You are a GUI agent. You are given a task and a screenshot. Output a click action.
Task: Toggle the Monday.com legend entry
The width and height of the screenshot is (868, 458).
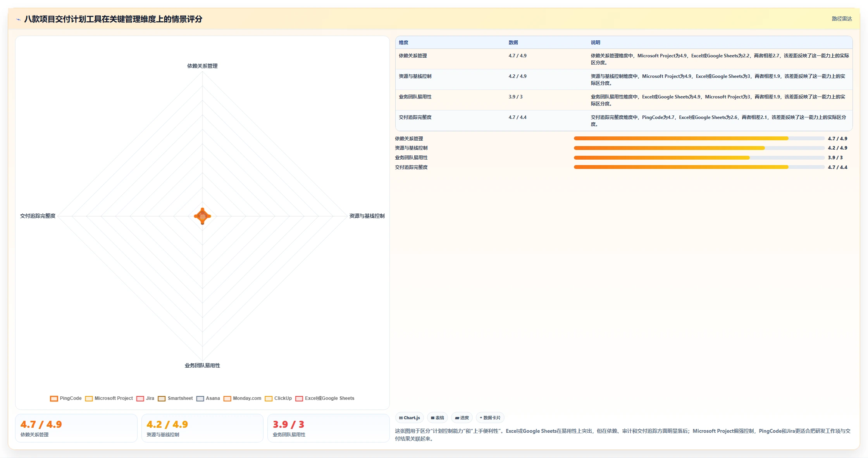coord(242,398)
